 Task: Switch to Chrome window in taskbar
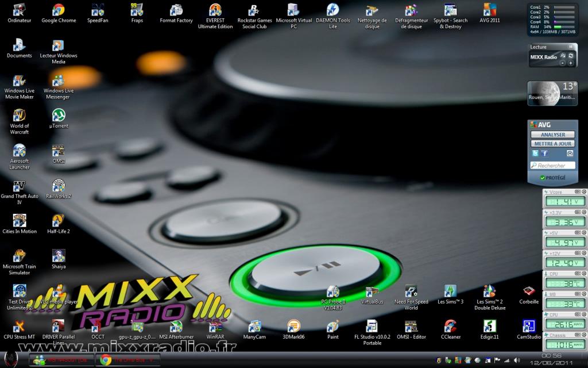coord(127,360)
